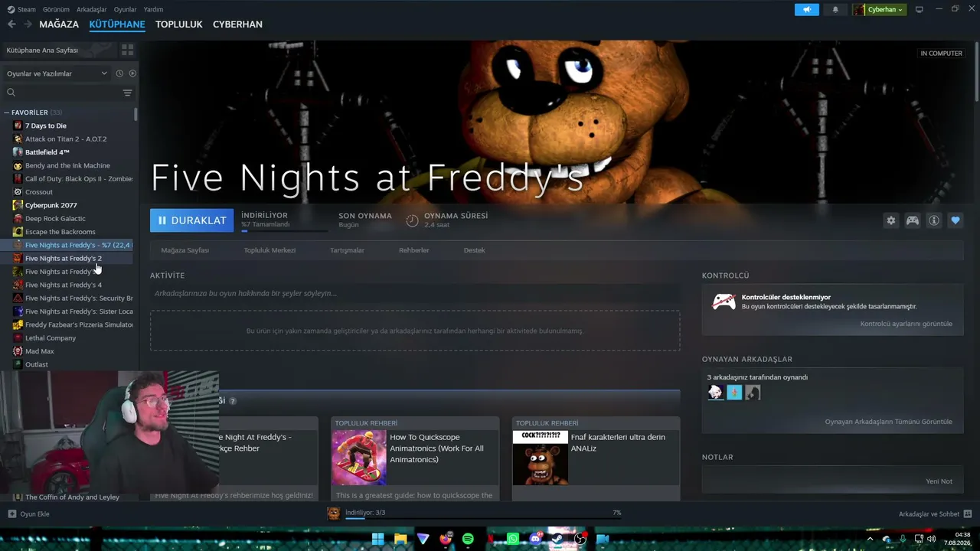
Task: Open controller layout icon
Action: [913, 220]
